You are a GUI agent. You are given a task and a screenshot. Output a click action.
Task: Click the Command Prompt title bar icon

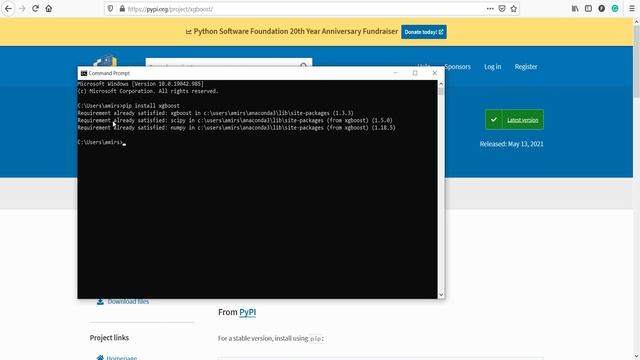click(x=84, y=73)
